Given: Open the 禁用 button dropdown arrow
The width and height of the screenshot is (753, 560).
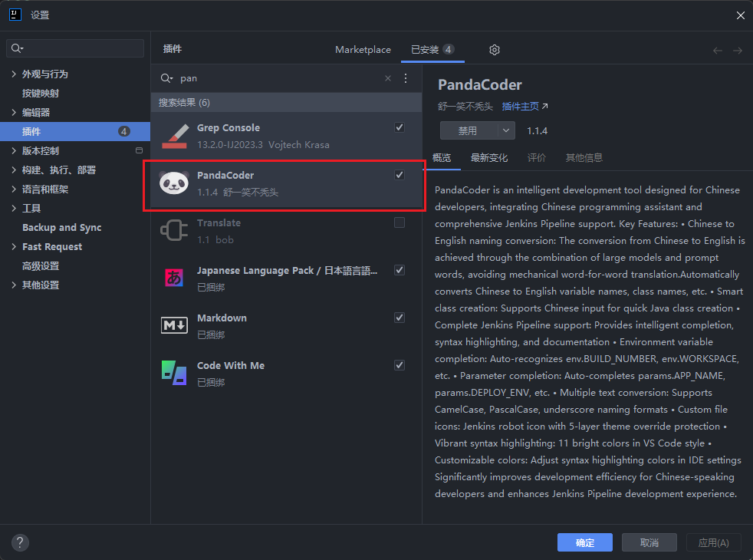Looking at the screenshot, I should 505,130.
